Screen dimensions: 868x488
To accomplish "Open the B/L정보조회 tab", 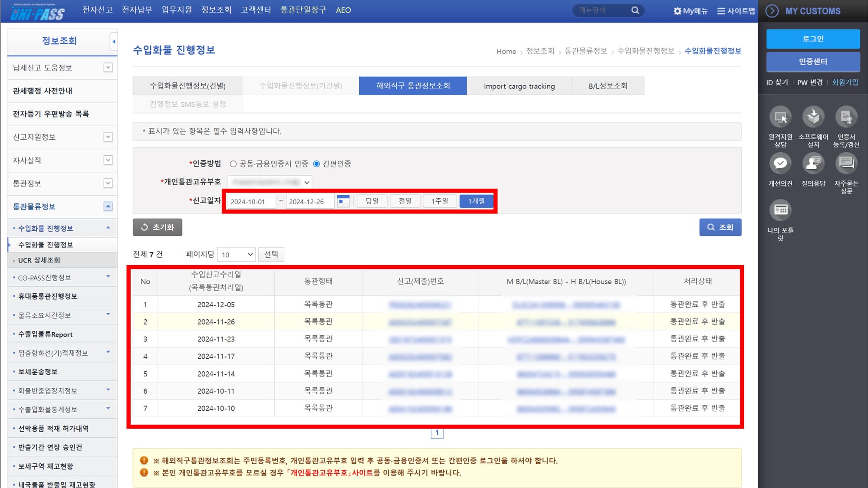I will pos(608,86).
